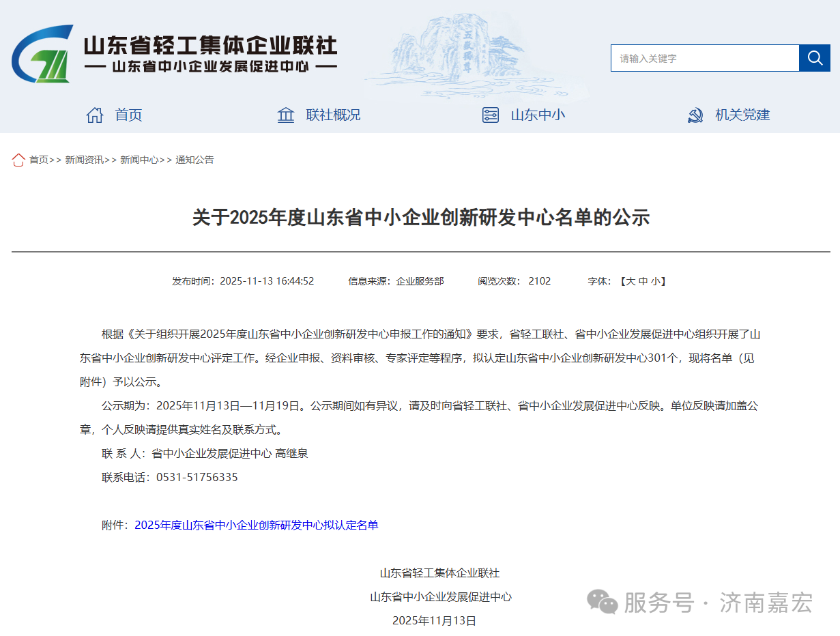Screen dimensions: 840x636
Task: Click inside the keyword search input field
Action: 703,58
